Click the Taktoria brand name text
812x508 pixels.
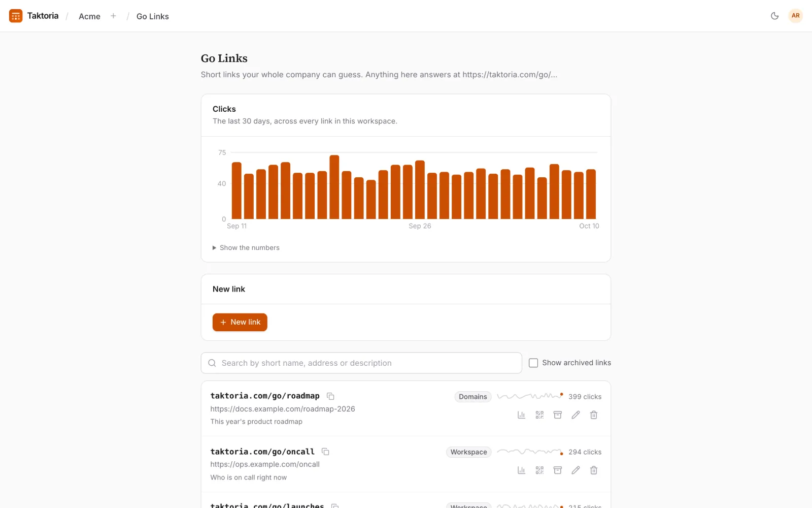[43, 16]
